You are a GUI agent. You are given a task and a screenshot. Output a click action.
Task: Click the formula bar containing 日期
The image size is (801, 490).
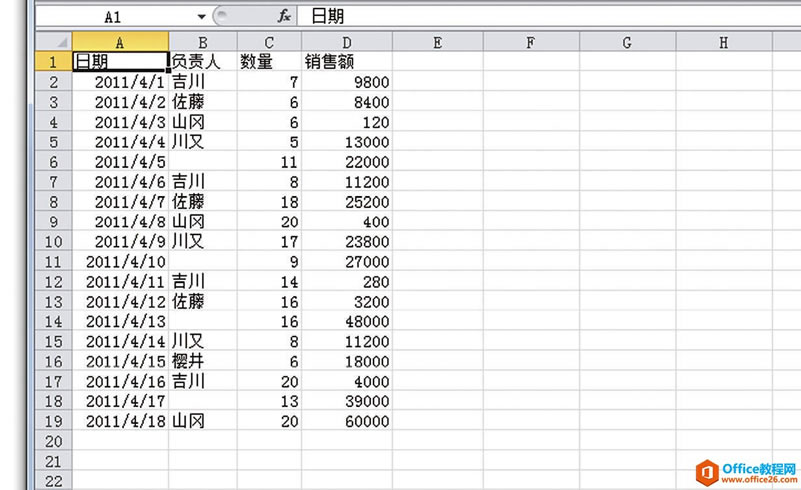pos(548,16)
